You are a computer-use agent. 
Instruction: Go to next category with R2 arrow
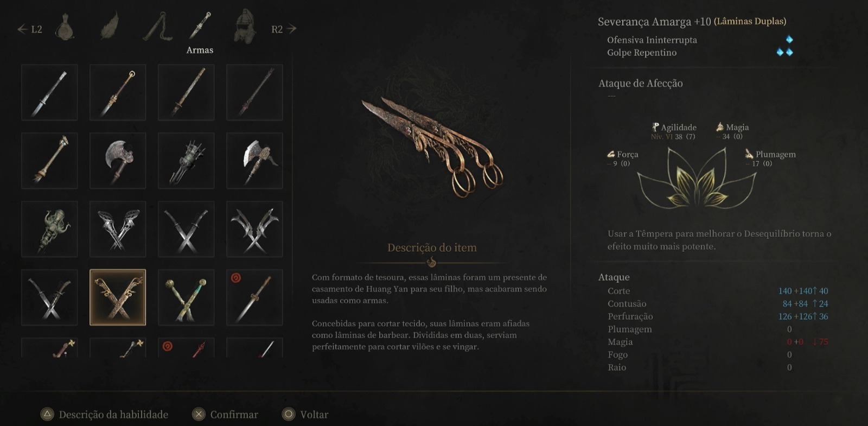tap(284, 29)
